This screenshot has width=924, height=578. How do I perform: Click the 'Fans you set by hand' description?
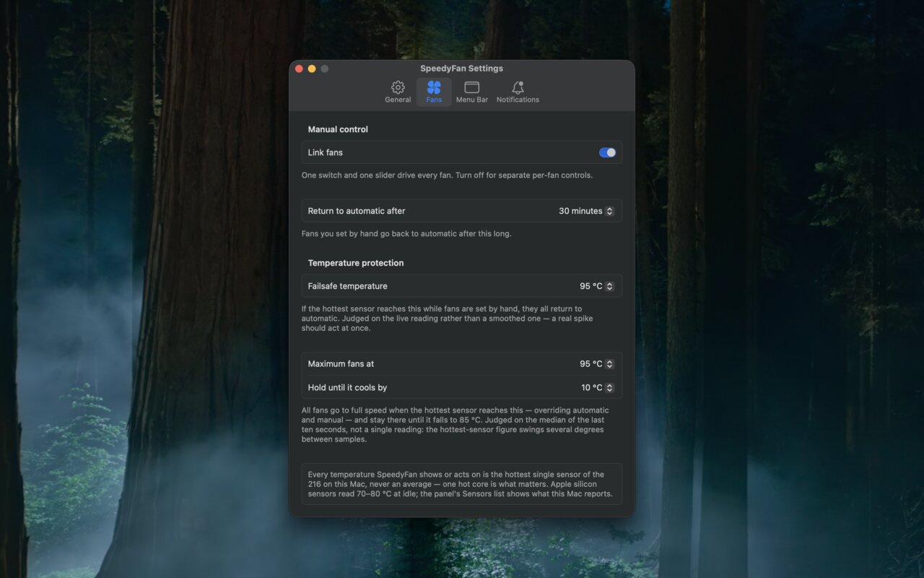click(406, 233)
